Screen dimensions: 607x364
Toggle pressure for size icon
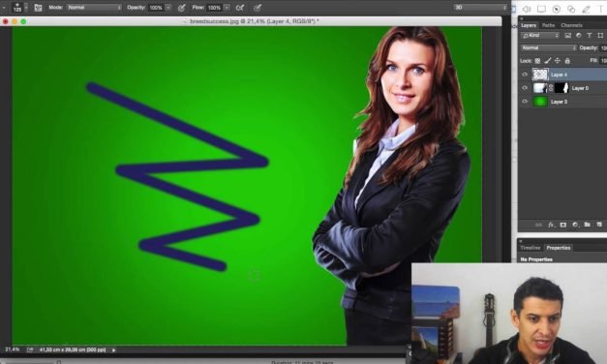[258, 8]
